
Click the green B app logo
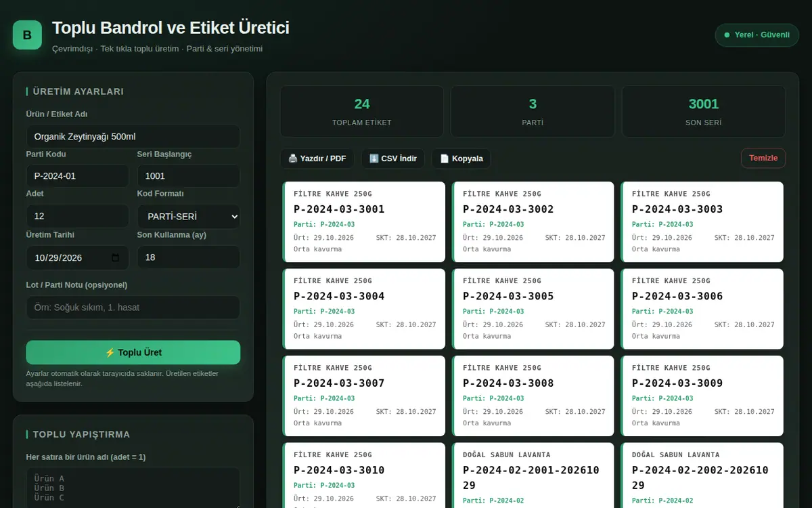[27, 35]
